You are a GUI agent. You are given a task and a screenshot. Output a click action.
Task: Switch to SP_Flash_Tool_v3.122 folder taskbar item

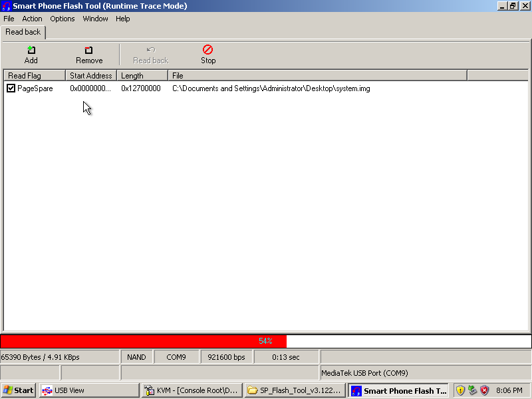(295, 390)
